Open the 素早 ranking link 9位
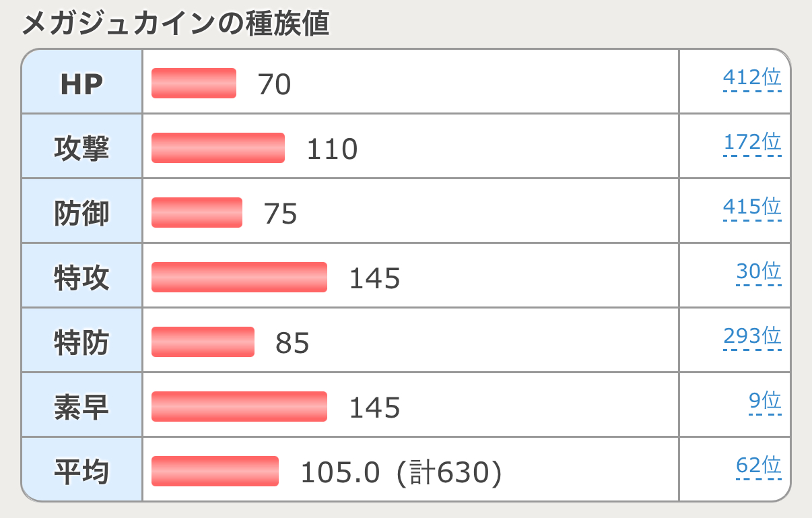812x518 pixels. (x=764, y=401)
